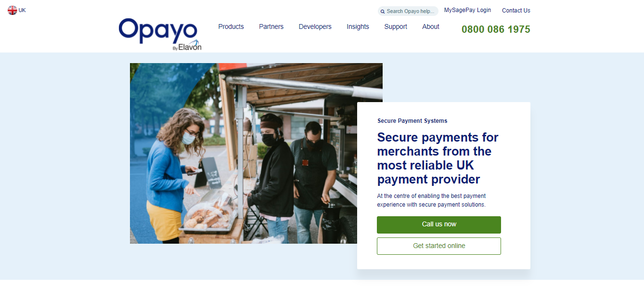Open the Products menu

[x=231, y=26]
